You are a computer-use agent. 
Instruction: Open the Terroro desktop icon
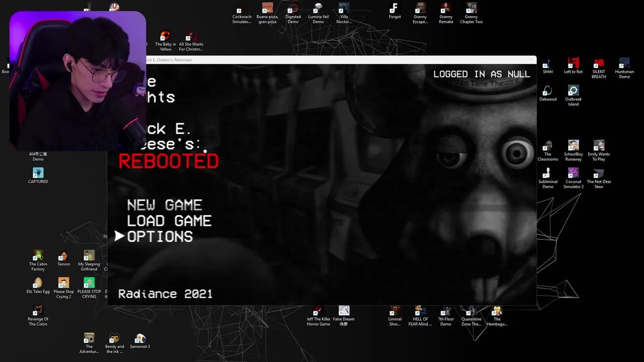tap(63, 258)
